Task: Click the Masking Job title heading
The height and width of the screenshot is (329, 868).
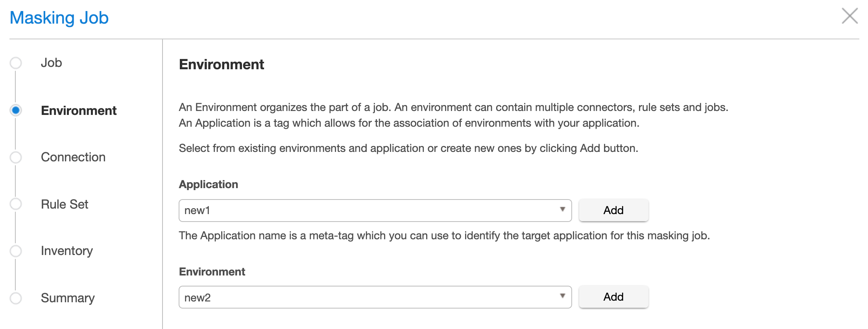Action: click(x=59, y=18)
